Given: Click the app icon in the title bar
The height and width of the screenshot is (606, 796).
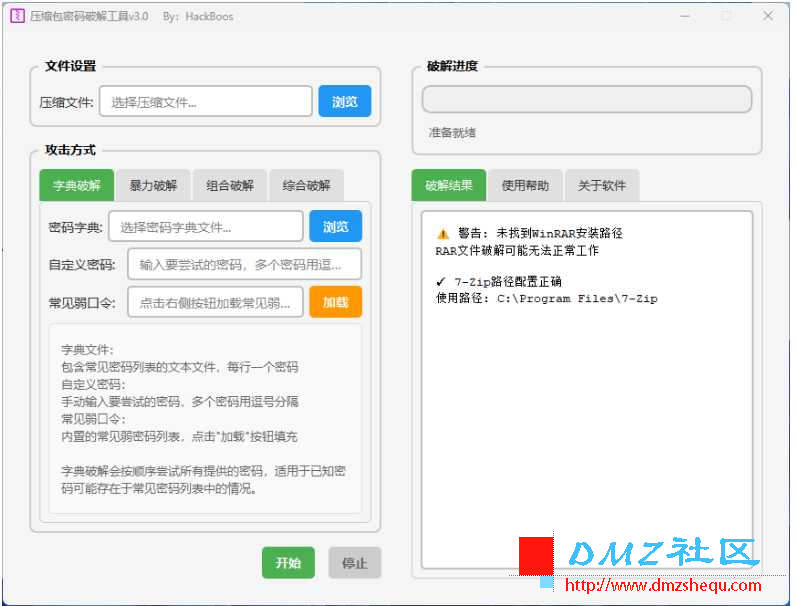Looking at the screenshot, I should 17,16.
